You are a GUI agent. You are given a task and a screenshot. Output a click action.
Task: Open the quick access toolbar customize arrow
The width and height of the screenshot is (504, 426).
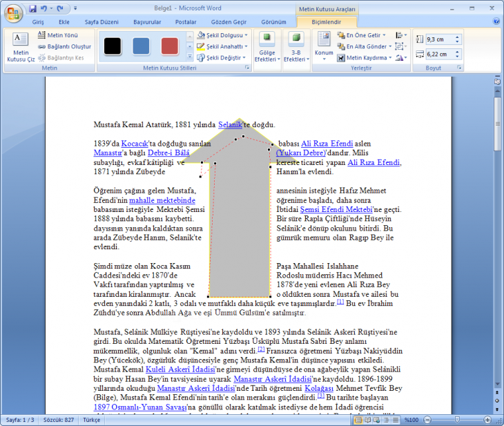[75, 8]
